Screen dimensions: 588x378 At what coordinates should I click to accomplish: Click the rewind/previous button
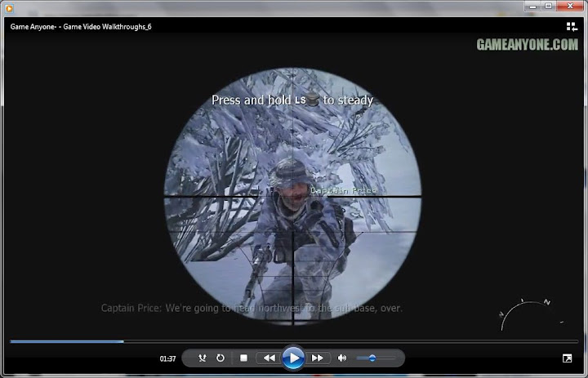(x=269, y=358)
